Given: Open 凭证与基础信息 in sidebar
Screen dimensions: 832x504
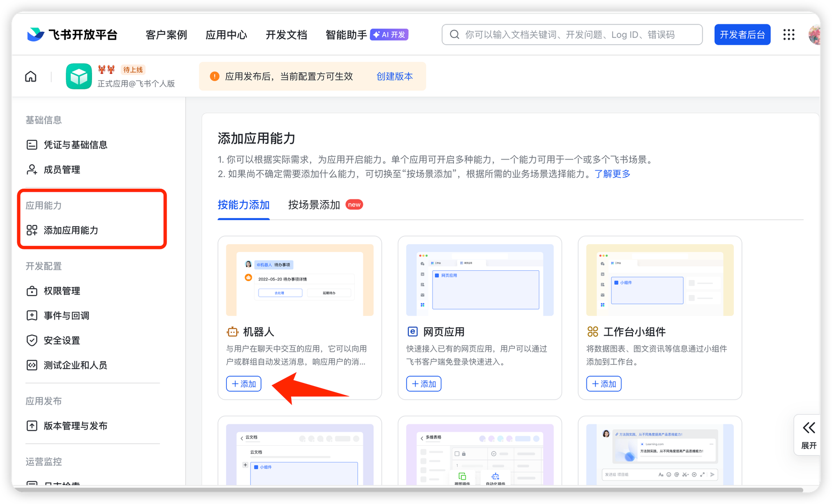Looking at the screenshot, I should [x=75, y=145].
